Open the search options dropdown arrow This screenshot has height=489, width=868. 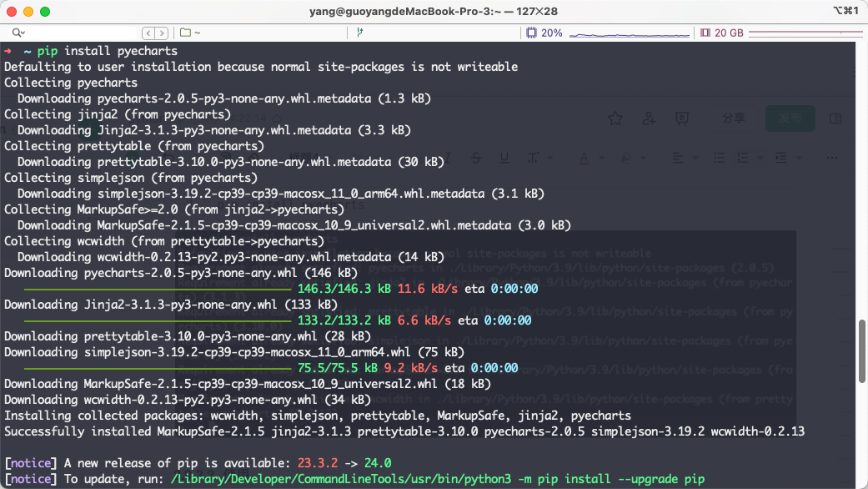coord(21,33)
